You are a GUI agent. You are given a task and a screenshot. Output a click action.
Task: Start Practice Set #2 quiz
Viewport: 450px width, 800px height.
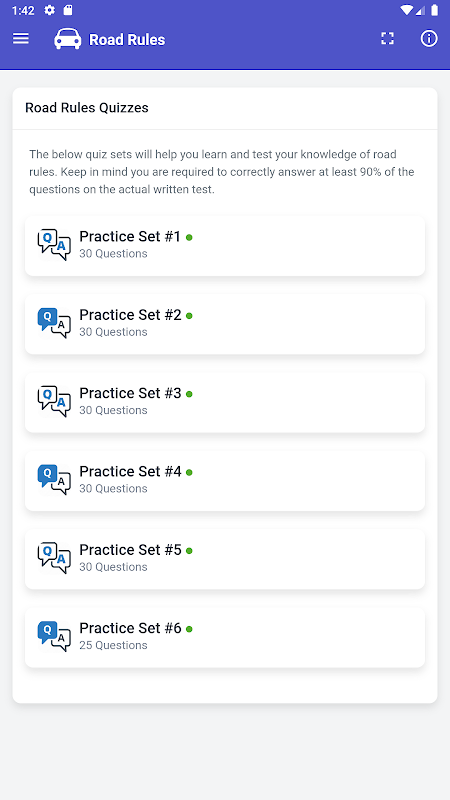[x=225, y=324]
